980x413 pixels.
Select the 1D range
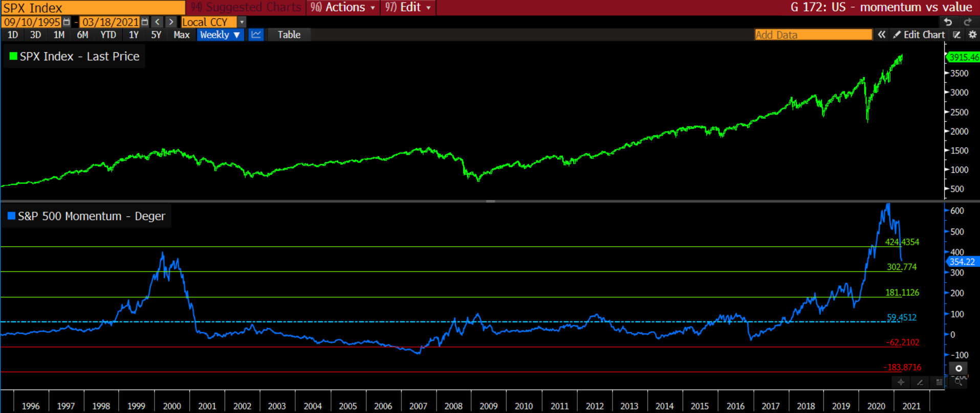pos(13,35)
